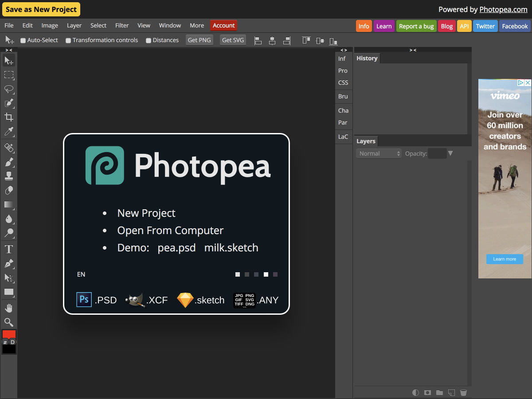Click the Get PNG button

tap(199, 40)
